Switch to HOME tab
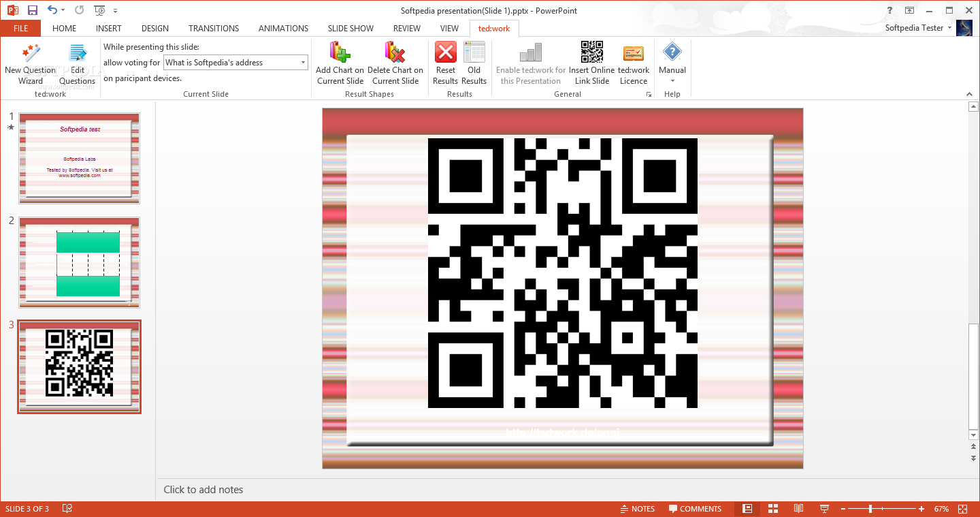Screen dimensions: 980x517 pos(65,28)
